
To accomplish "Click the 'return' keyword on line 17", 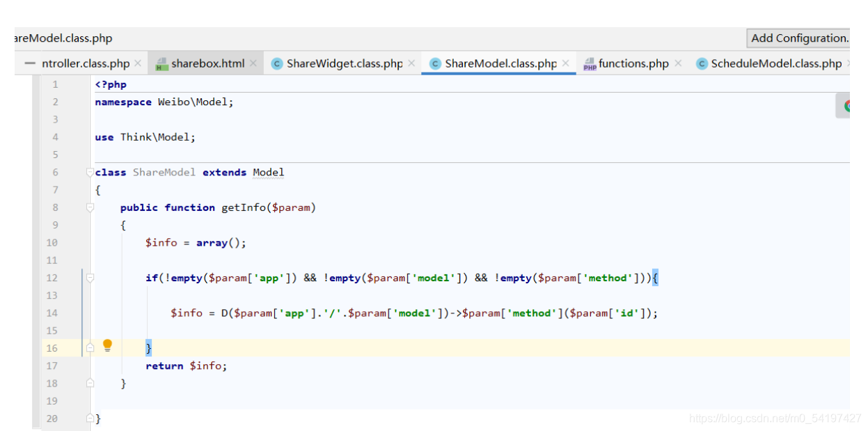I will pyautogui.click(x=164, y=366).
